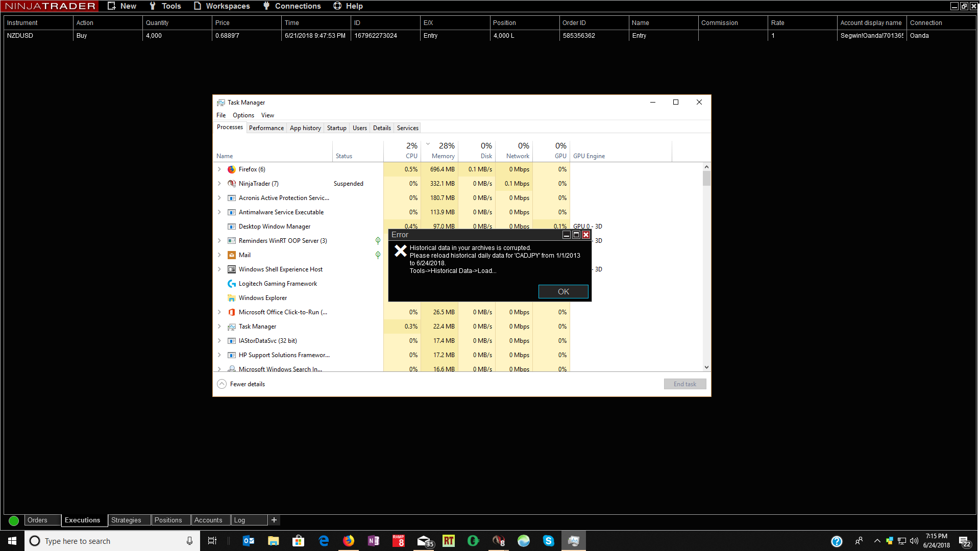Open Skype from the taskbar
980x551 pixels.
pos(548,541)
